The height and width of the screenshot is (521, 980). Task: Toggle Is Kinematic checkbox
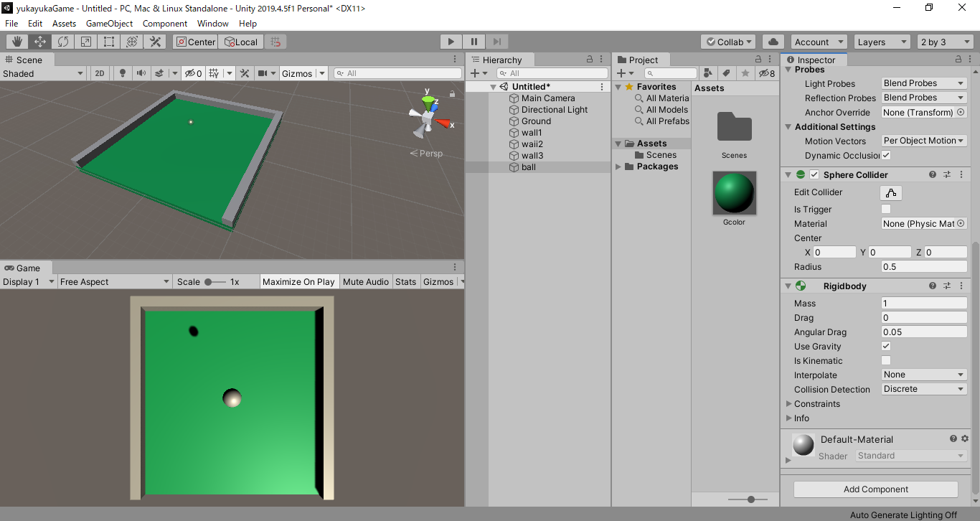886,360
